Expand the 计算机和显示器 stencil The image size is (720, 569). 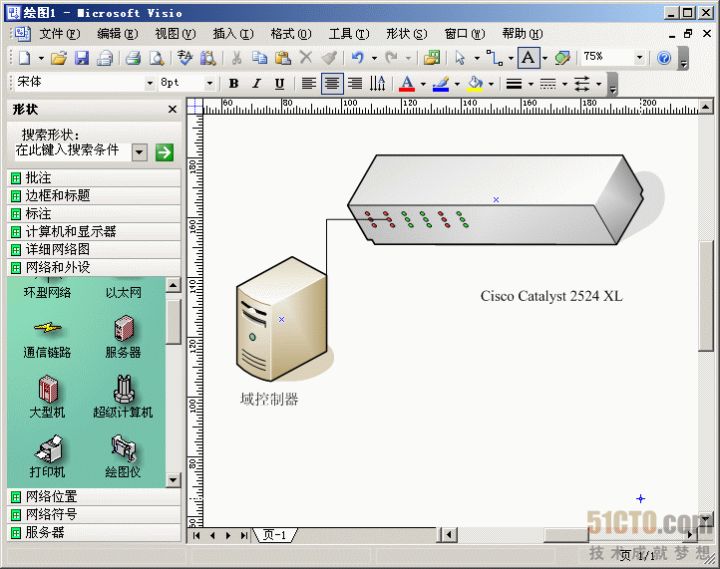tap(94, 231)
